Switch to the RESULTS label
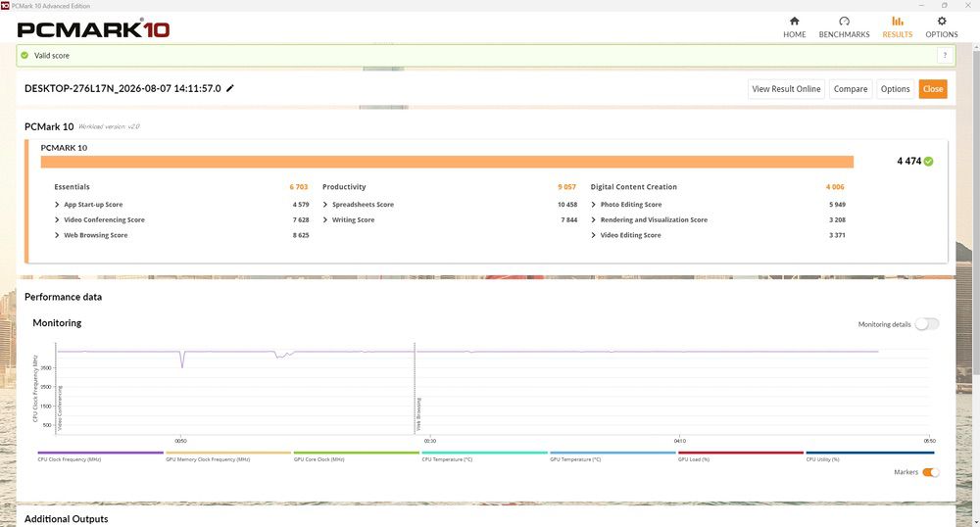 click(x=897, y=35)
